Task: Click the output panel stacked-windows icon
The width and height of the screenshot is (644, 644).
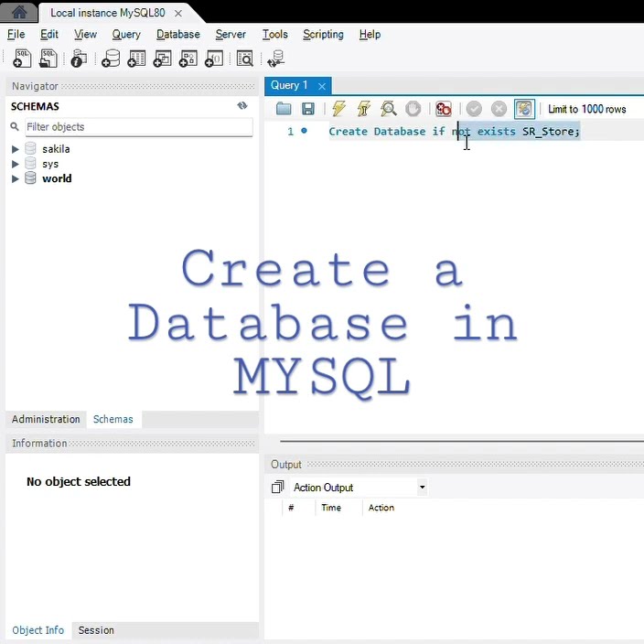Action: click(x=278, y=487)
